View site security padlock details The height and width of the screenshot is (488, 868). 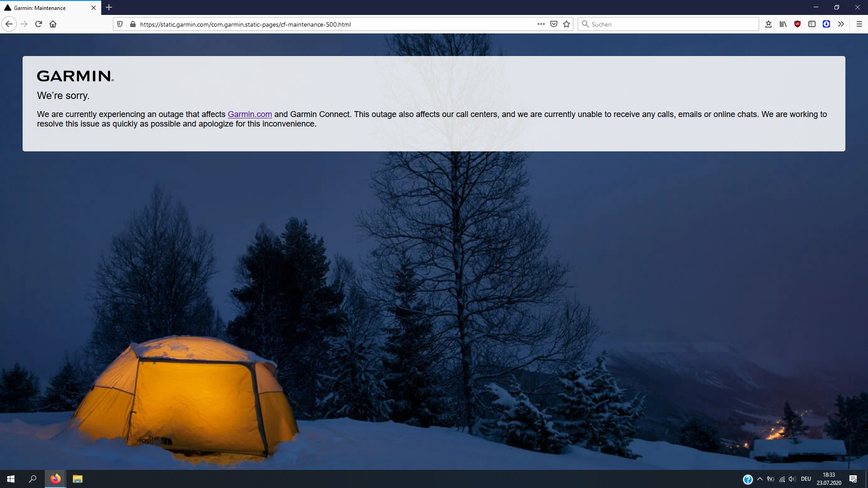tap(132, 24)
